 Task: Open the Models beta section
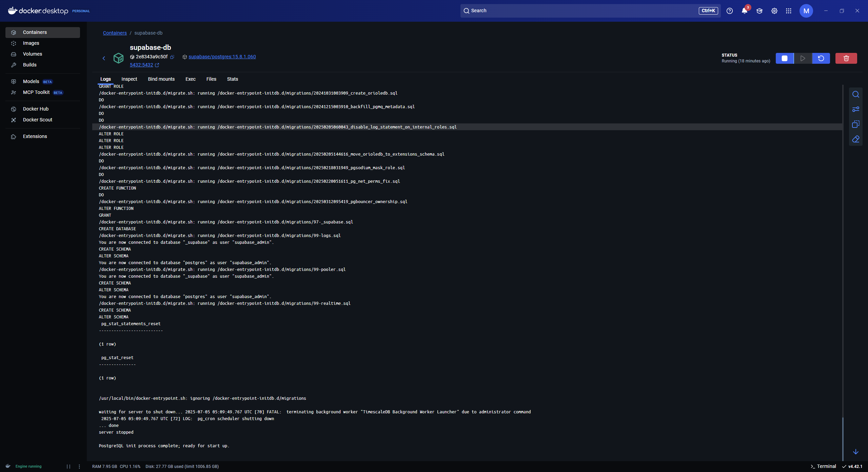pyautogui.click(x=43, y=81)
